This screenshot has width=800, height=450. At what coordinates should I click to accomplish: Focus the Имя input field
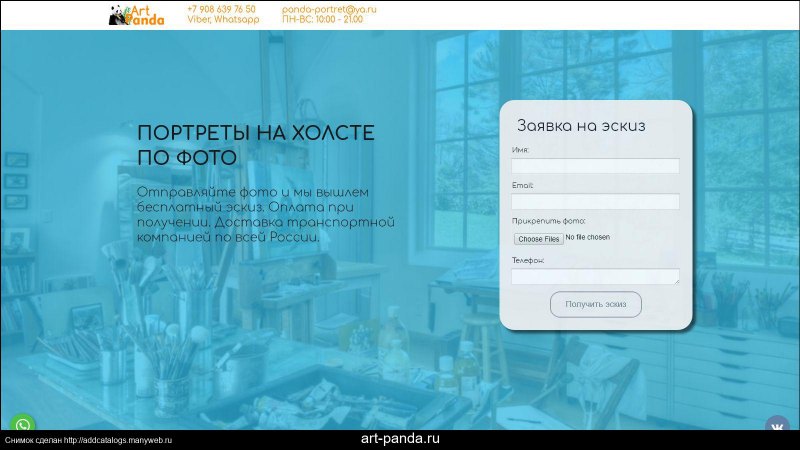(595, 166)
